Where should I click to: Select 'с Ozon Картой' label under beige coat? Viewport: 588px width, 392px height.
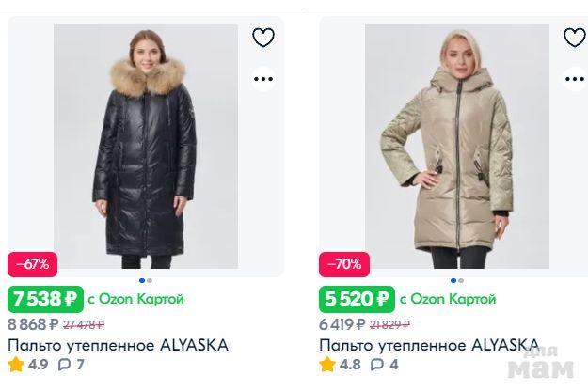[447, 300]
